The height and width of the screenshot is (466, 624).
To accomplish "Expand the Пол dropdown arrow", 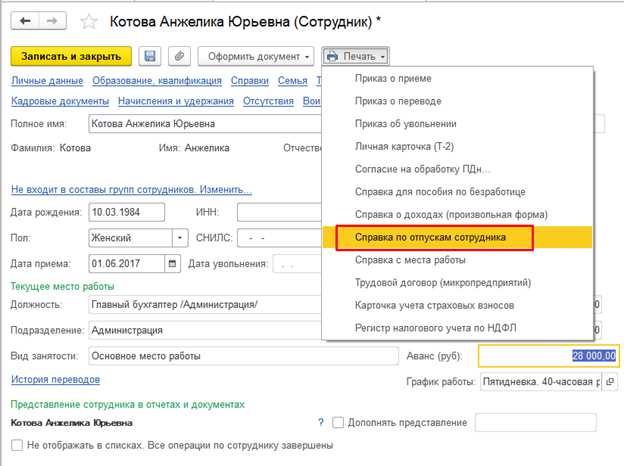I will (179, 238).
